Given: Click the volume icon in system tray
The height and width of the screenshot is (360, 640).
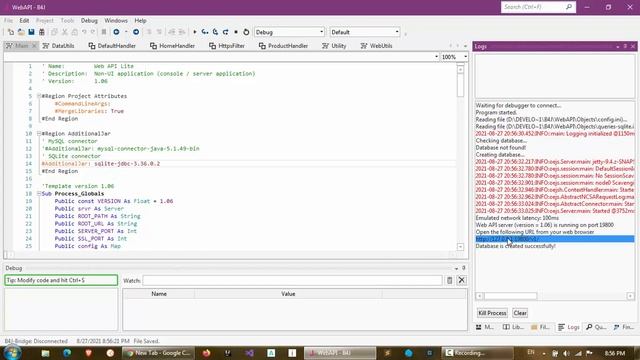Looking at the screenshot, I should coord(566,353).
